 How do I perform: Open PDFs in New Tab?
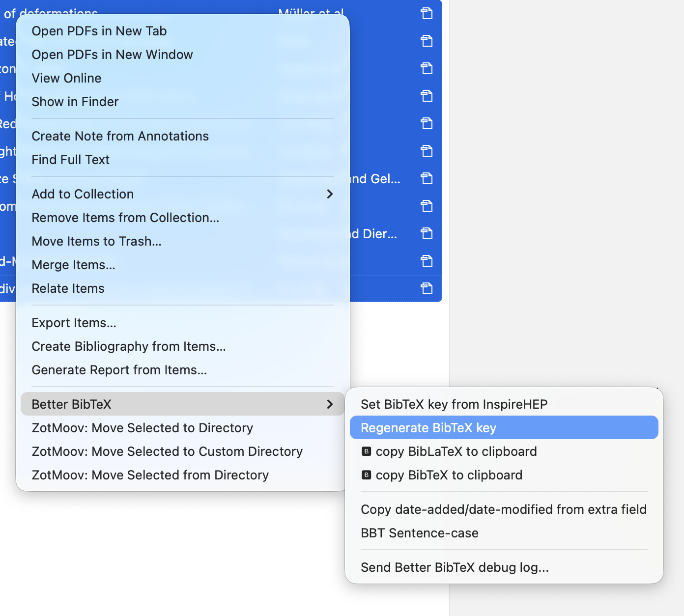point(182,31)
